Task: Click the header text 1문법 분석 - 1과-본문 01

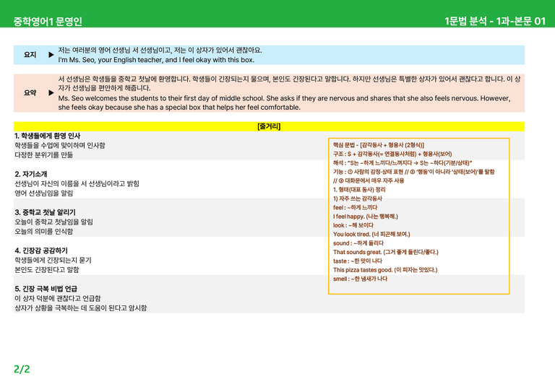Action: [x=495, y=21]
